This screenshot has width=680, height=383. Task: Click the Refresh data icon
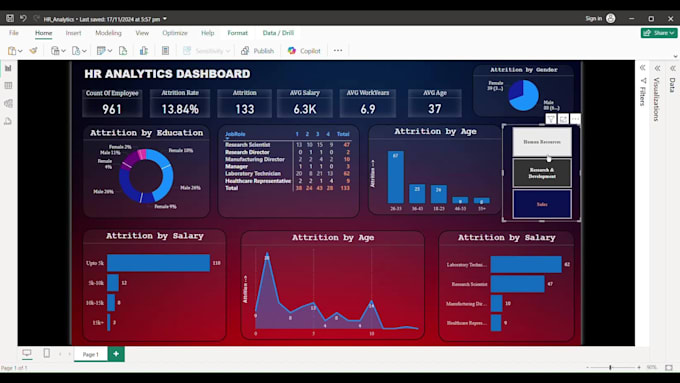123,51
